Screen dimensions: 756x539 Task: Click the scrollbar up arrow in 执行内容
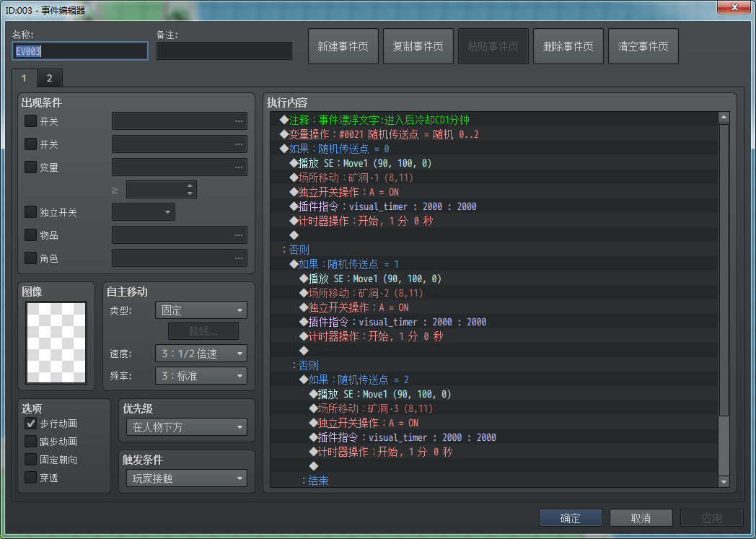click(724, 117)
